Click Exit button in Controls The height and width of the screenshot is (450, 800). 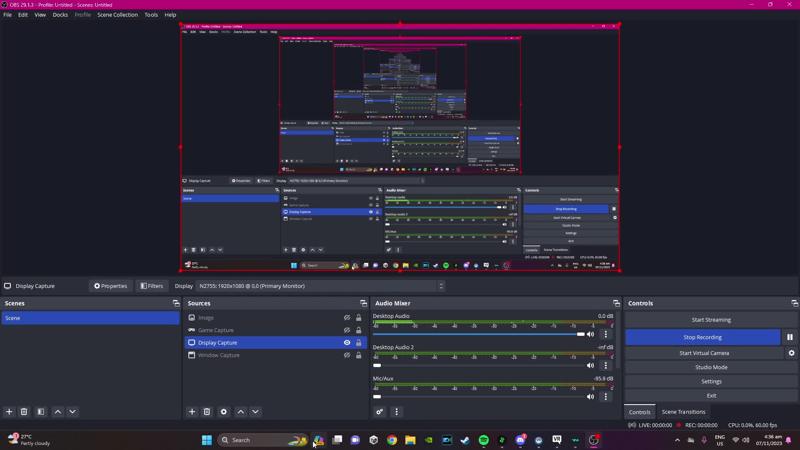point(711,395)
